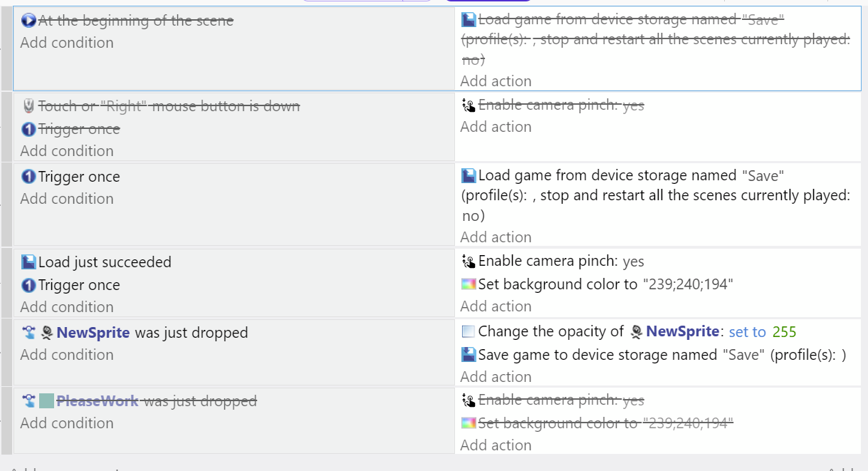Click the icon beside "At the beginning of the scene"
868x471 pixels.
tap(28, 21)
